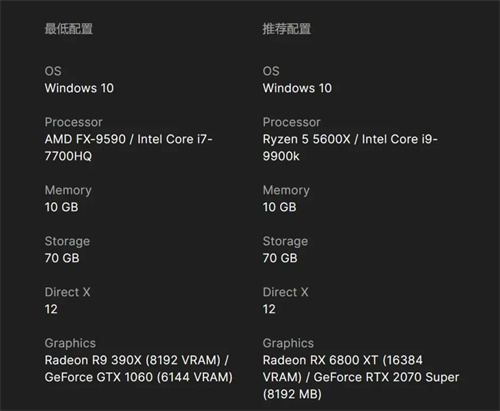
Task: Click minimum Direct X label
Action: [68, 292]
